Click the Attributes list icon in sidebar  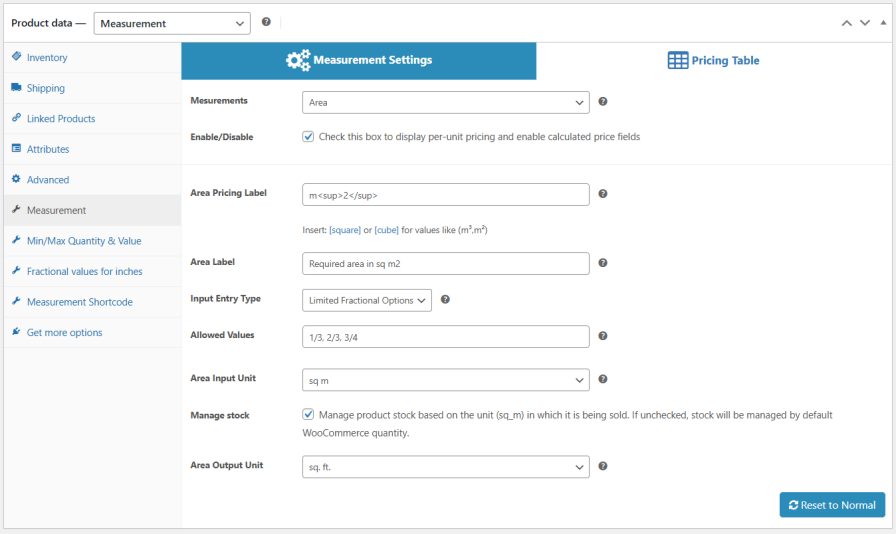pos(17,148)
